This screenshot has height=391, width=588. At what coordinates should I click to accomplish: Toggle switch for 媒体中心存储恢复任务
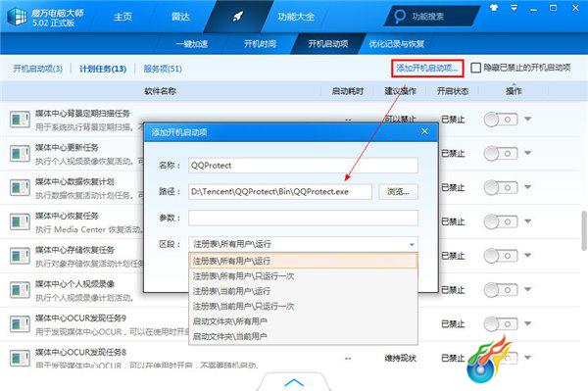click(x=501, y=256)
